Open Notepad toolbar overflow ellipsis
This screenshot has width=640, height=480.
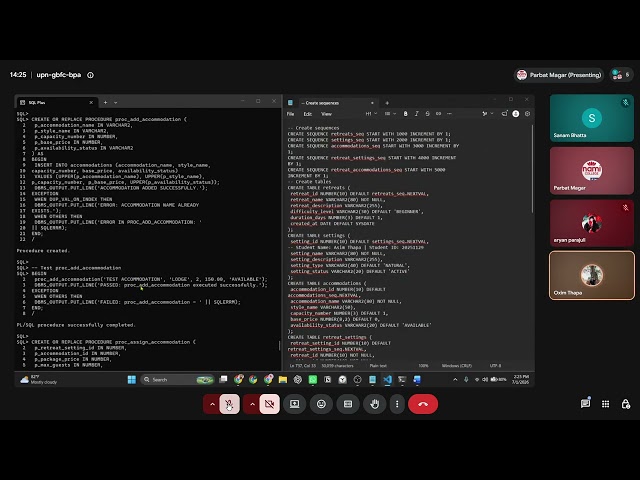point(449,114)
